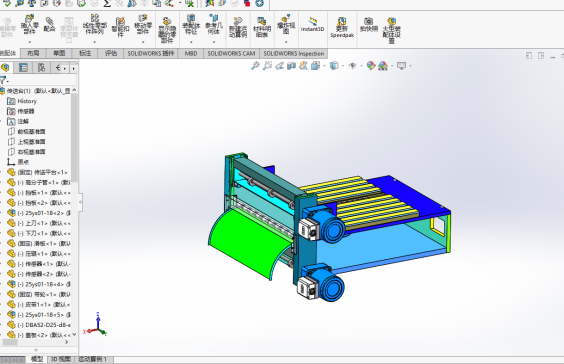This screenshot has height=364, width=564.
Task: Open Motion Study 1 (运动算例 1) bottom tab
Action: click(92, 359)
